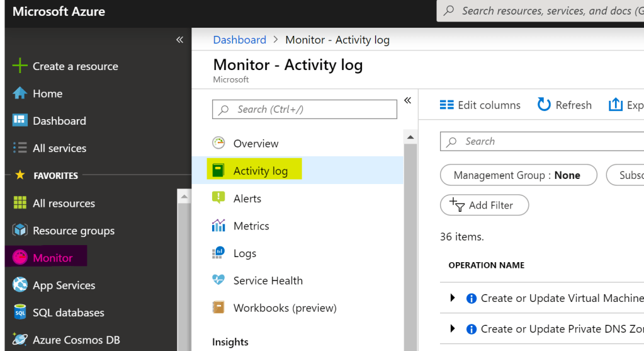Click the Add Filter button

click(x=484, y=205)
